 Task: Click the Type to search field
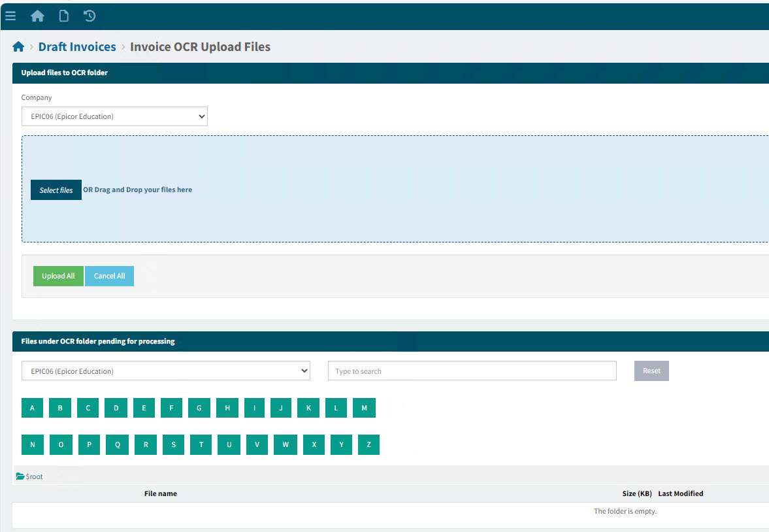tap(472, 371)
